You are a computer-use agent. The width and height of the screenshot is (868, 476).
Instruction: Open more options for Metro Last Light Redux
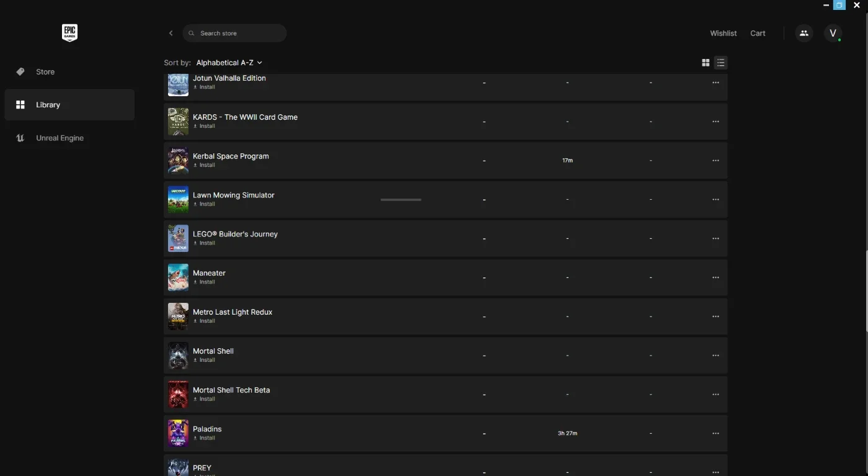click(715, 317)
